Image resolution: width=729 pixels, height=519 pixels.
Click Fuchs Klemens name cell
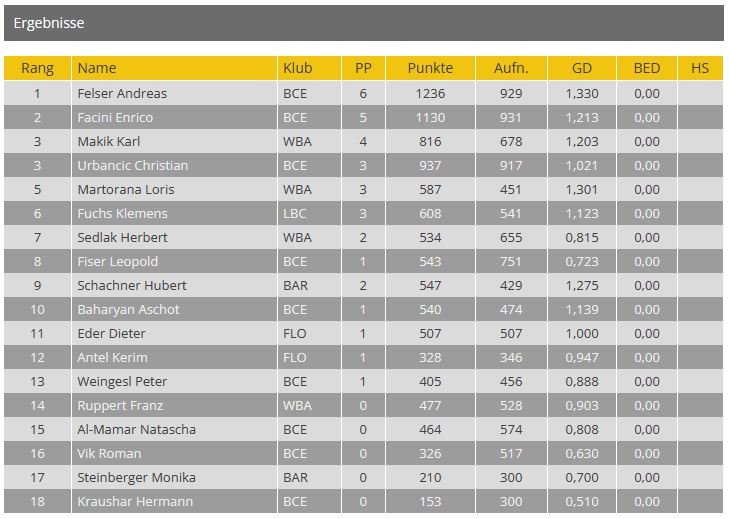(x=174, y=213)
